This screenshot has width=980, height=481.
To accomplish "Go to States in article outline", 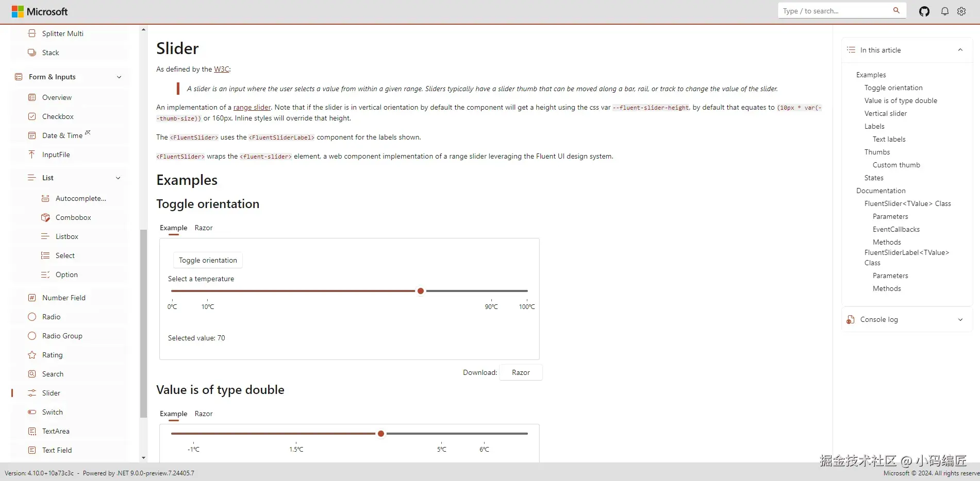I will [874, 178].
